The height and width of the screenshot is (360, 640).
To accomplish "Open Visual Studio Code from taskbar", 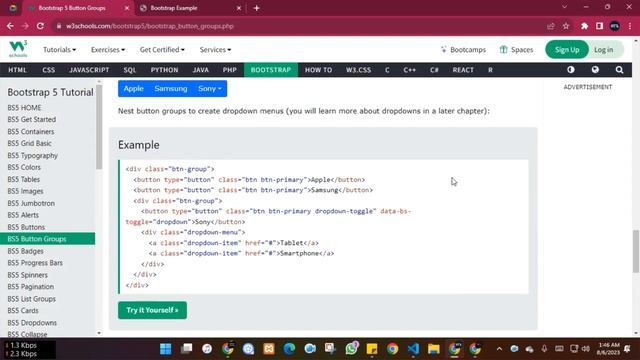I will (413, 349).
